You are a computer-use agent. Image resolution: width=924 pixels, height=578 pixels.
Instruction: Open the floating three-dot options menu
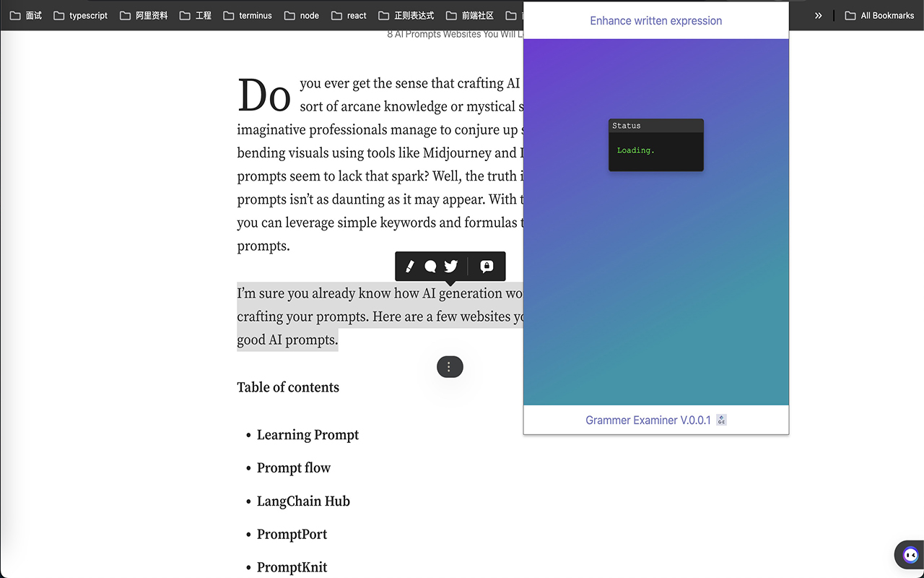[450, 366]
